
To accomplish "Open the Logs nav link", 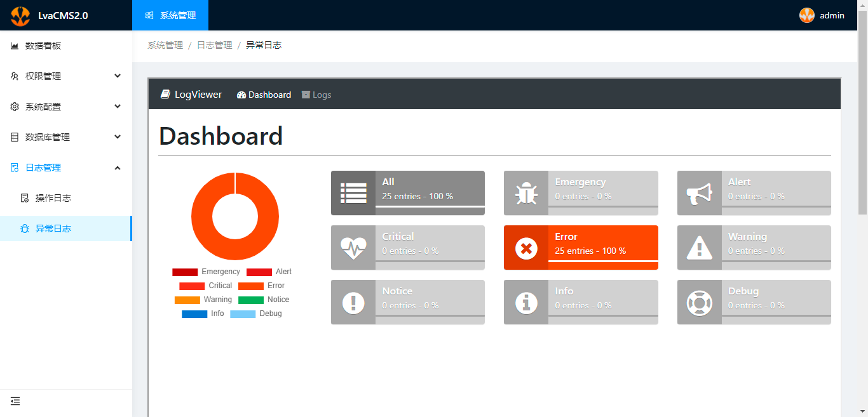I will coord(316,95).
